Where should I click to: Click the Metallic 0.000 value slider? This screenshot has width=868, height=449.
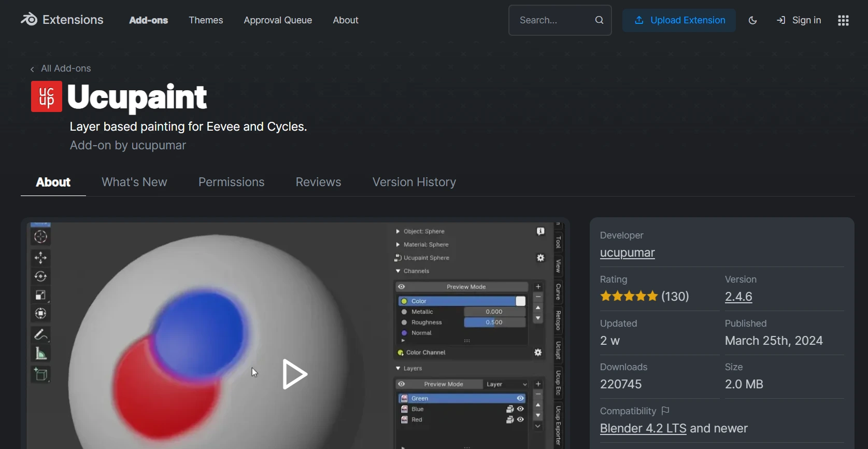[494, 312]
